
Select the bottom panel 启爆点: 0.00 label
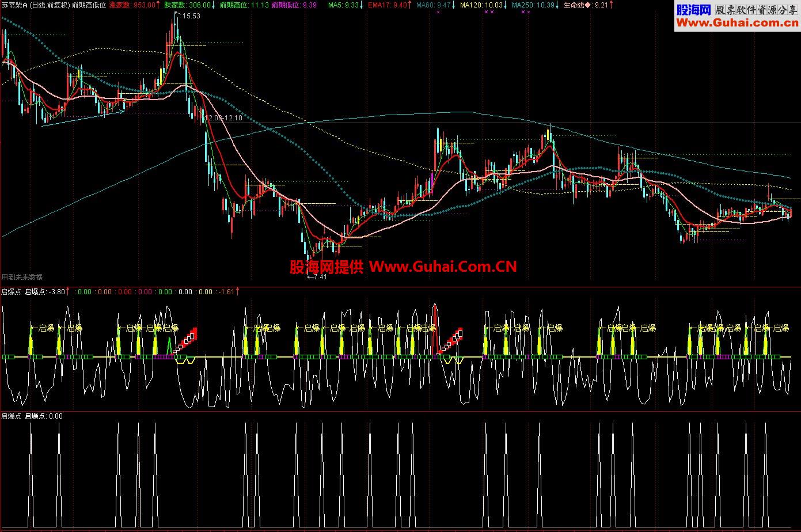pos(44,416)
